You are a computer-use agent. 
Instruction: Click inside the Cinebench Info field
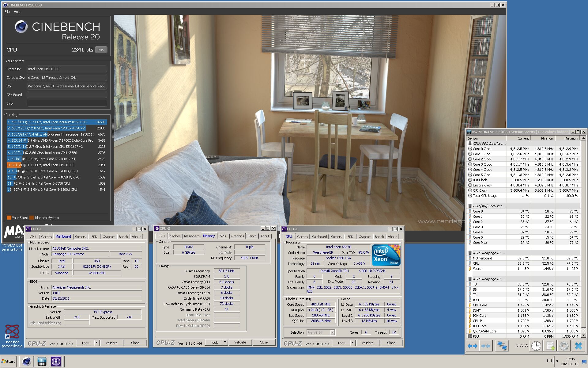[x=66, y=103]
